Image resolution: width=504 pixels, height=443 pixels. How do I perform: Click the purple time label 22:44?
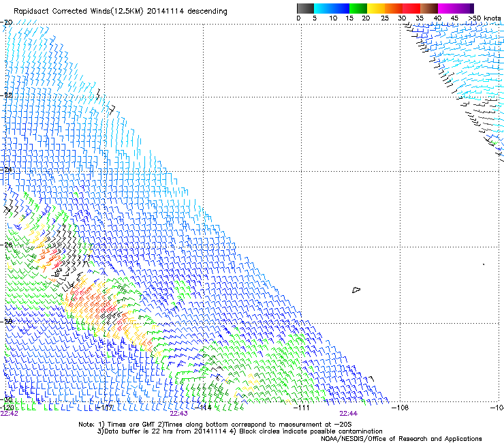(x=349, y=414)
